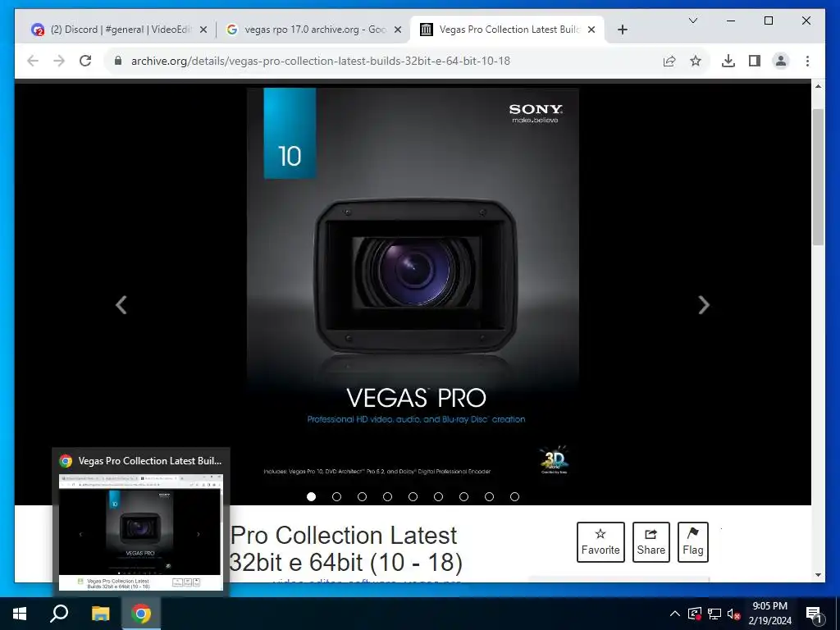840x630 pixels.
Task: Click the Chrome taskbar preview thumbnail
Action: click(x=141, y=532)
